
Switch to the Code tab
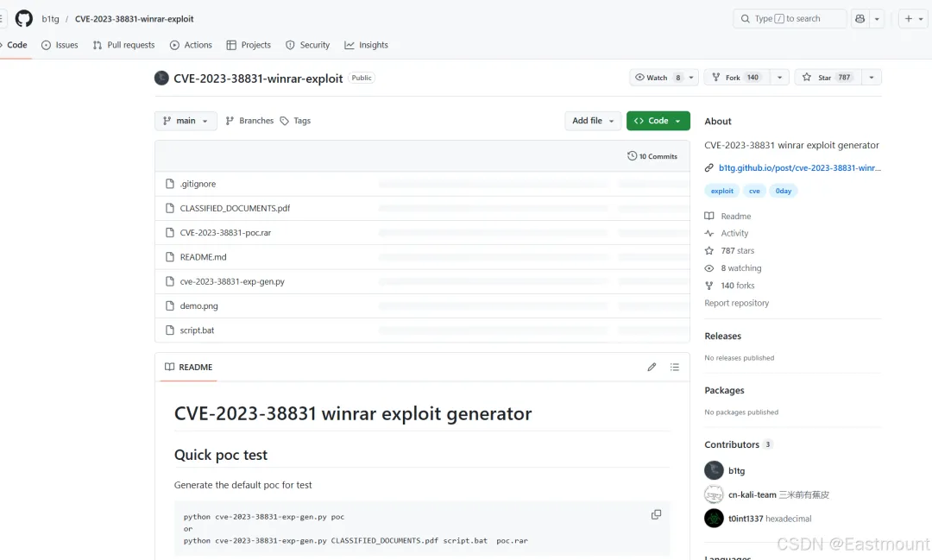click(16, 45)
